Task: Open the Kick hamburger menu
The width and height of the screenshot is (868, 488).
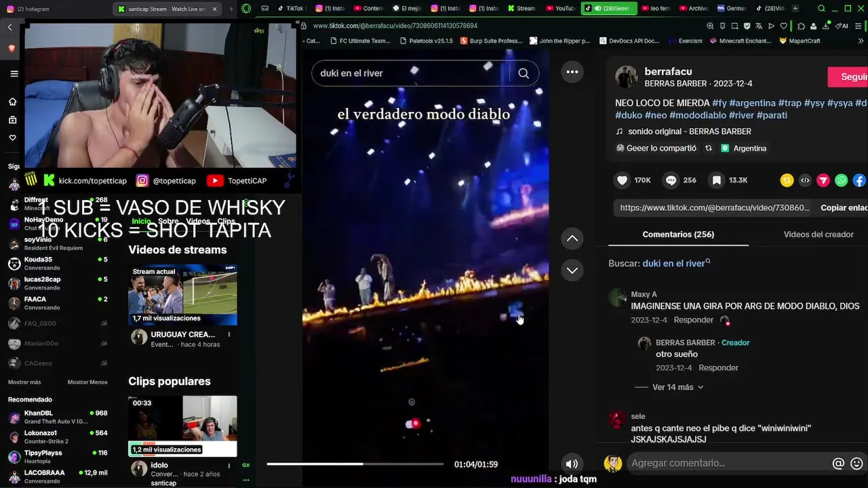Action: [14, 74]
